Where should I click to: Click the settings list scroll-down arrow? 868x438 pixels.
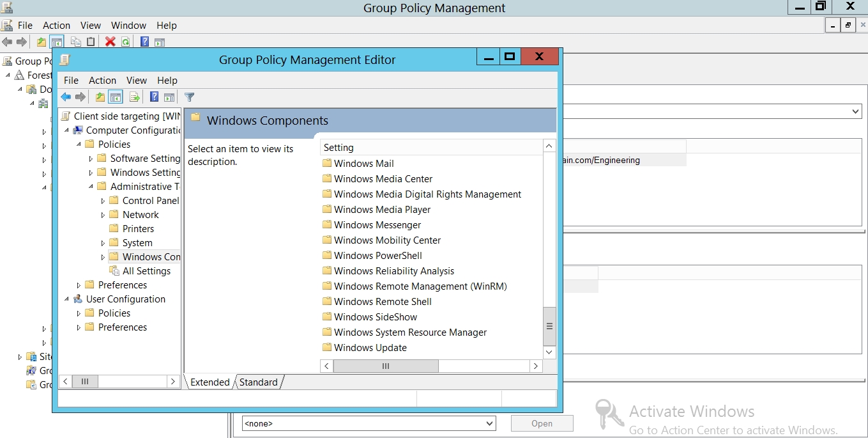click(549, 352)
